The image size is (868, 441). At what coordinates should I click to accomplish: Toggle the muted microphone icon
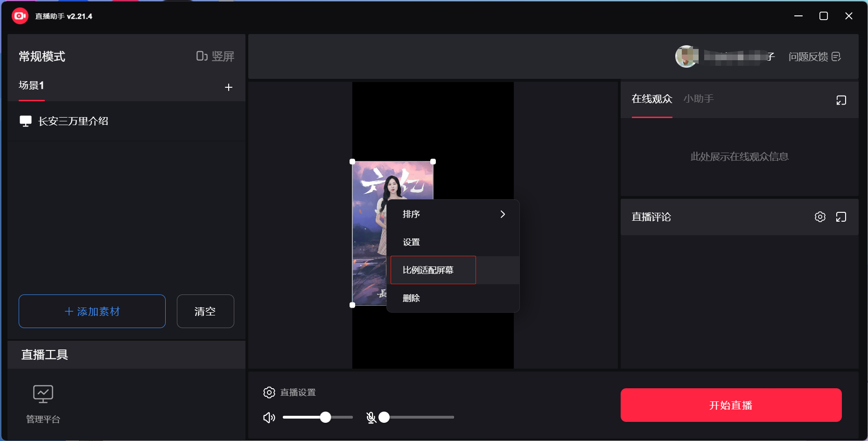pos(371,417)
